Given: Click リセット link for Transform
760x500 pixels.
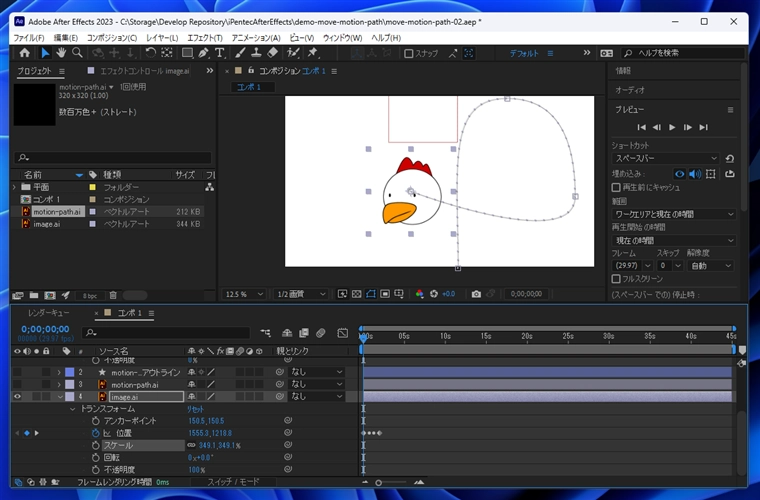Looking at the screenshot, I should click(x=196, y=409).
